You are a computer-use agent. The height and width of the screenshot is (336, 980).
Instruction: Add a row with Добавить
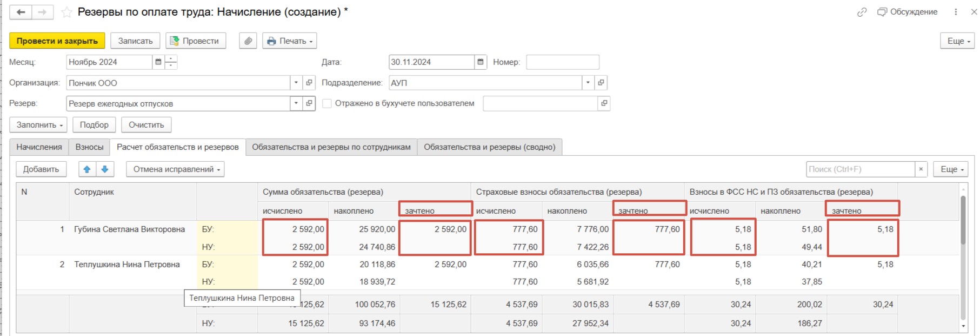click(41, 169)
